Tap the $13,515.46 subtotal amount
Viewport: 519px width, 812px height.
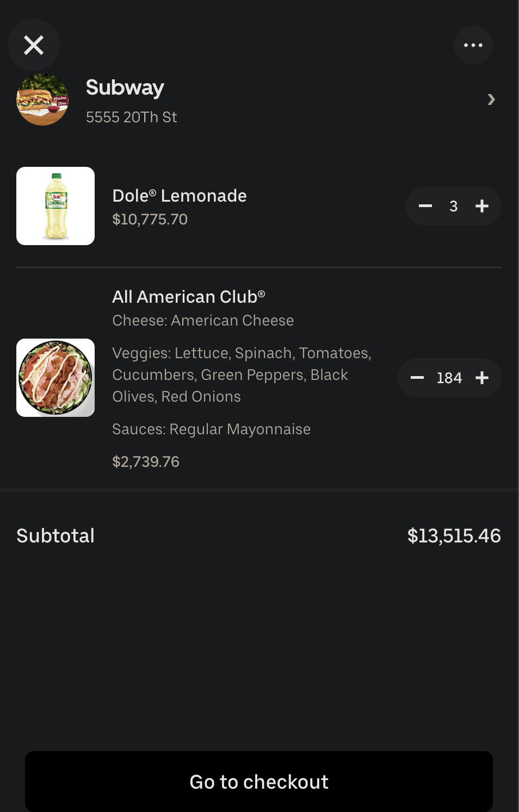click(x=454, y=536)
